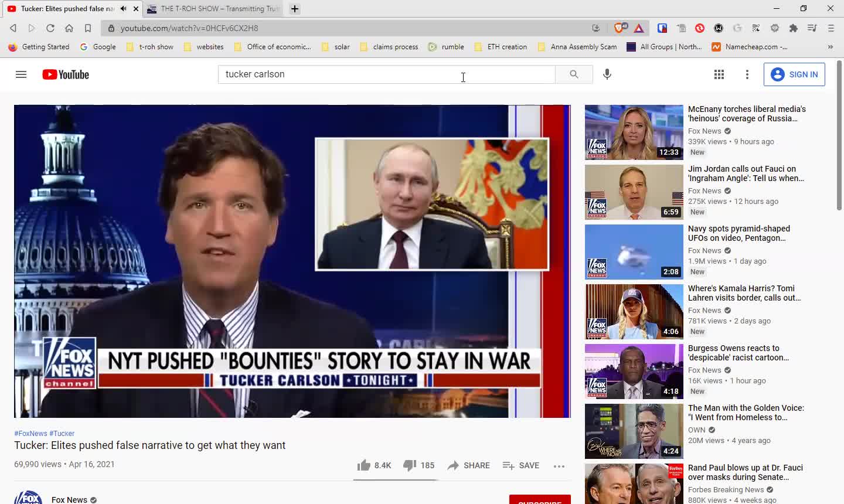Open the OWN channel name under Golden Voice video
This screenshot has height=504, width=844.
697,430
